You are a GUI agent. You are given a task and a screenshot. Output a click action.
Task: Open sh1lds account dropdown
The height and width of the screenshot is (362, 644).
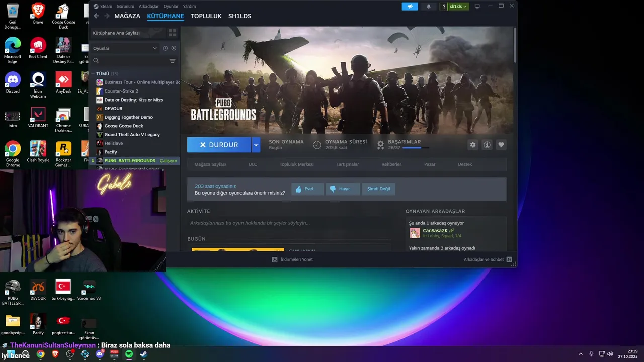(458, 6)
